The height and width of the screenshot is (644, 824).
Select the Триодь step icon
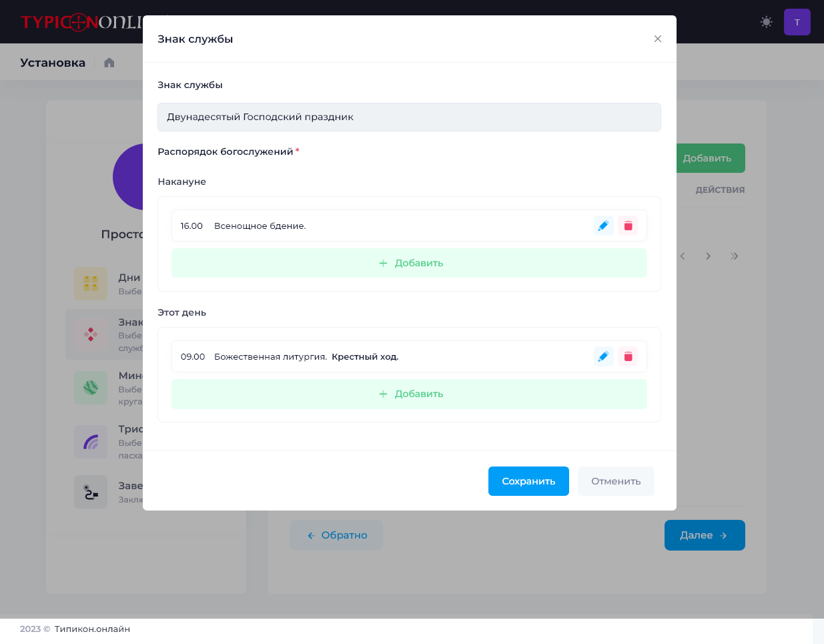click(91, 442)
